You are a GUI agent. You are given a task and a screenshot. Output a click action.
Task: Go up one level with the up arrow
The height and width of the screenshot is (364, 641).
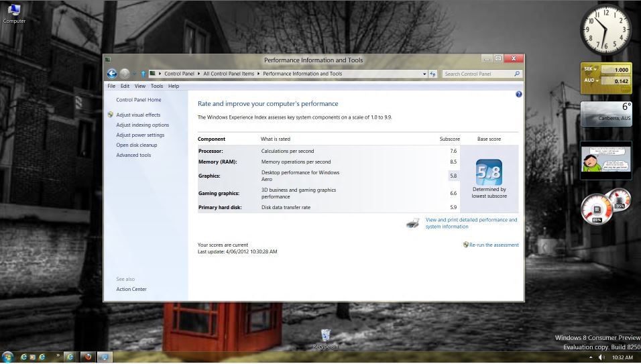point(143,74)
